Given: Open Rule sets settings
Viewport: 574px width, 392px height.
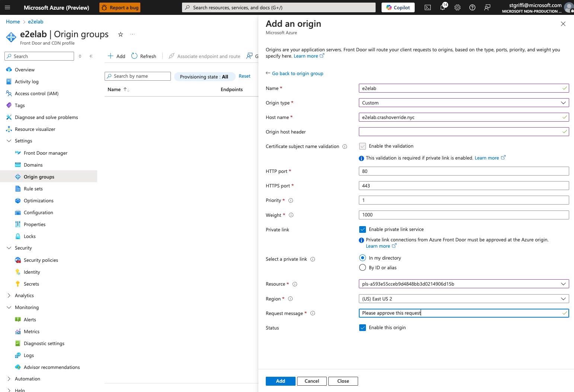Looking at the screenshot, I should coord(33,189).
